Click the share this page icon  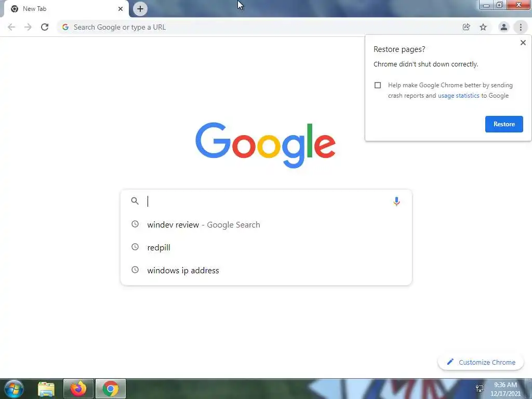coord(466,27)
